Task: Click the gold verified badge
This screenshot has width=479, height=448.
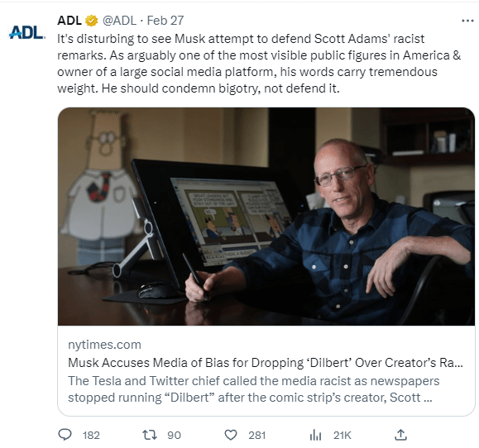Action: click(91, 21)
